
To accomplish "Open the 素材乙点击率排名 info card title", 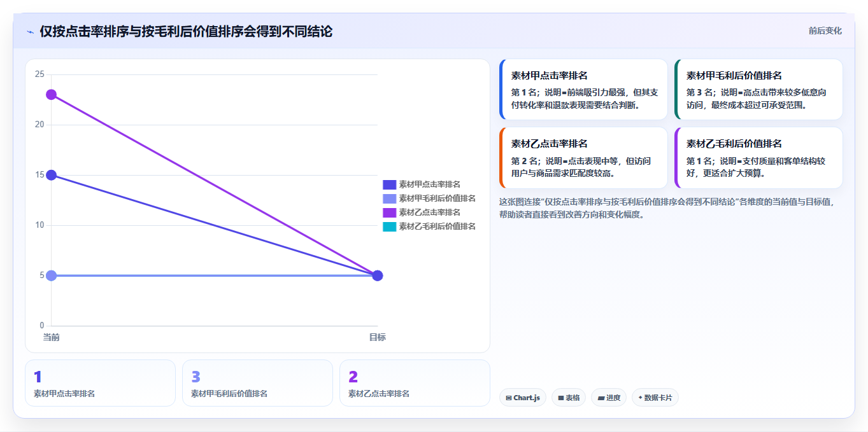I will pos(550,144).
